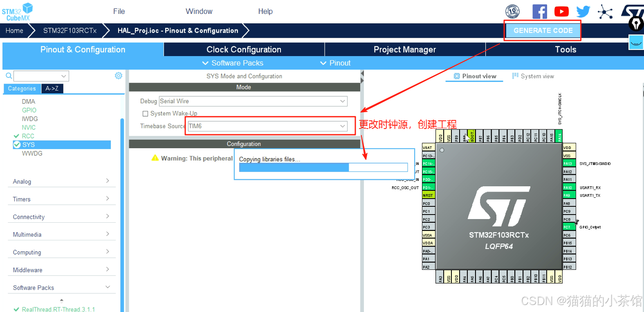Select the PA13 pin on chip
The width and height of the screenshot is (644, 312).
tap(569, 163)
